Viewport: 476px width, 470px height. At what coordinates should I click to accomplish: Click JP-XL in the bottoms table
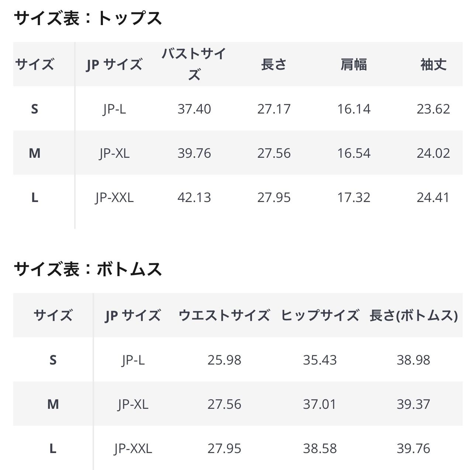coord(133,404)
